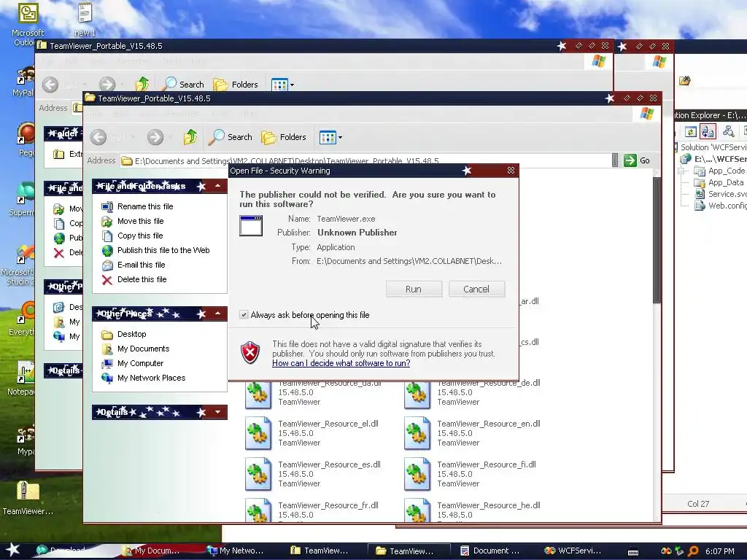Click Delete this file red X icon

pos(107,280)
